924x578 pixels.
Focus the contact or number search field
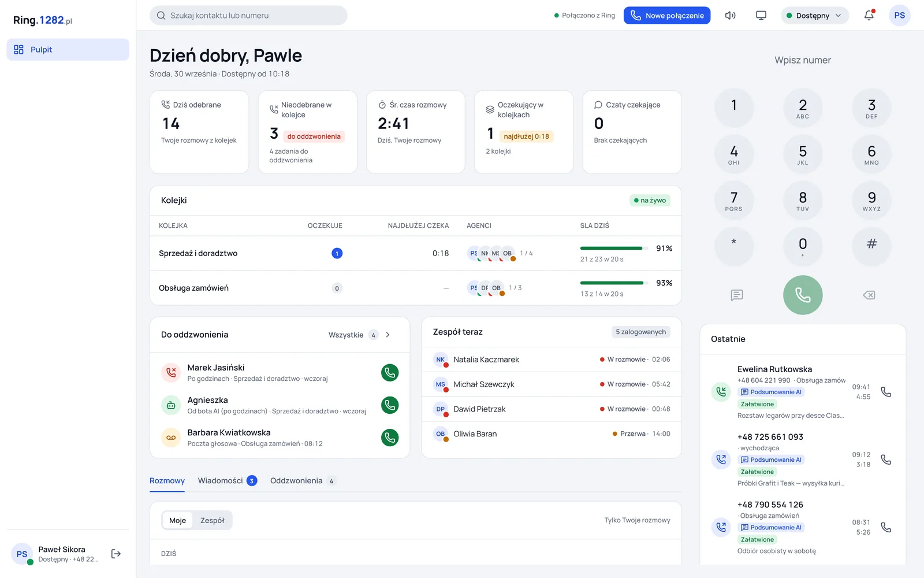click(x=248, y=16)
